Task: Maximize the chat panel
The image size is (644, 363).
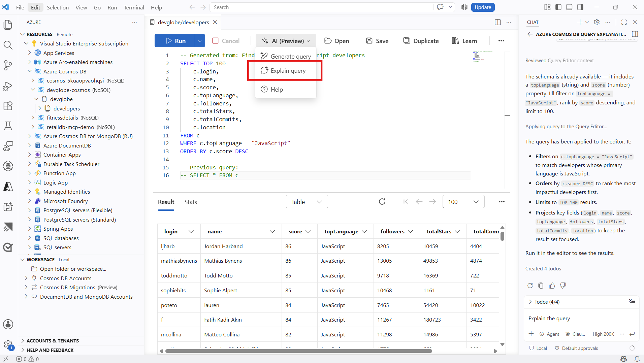Action: pyautogui.click(x=624, y=22)
